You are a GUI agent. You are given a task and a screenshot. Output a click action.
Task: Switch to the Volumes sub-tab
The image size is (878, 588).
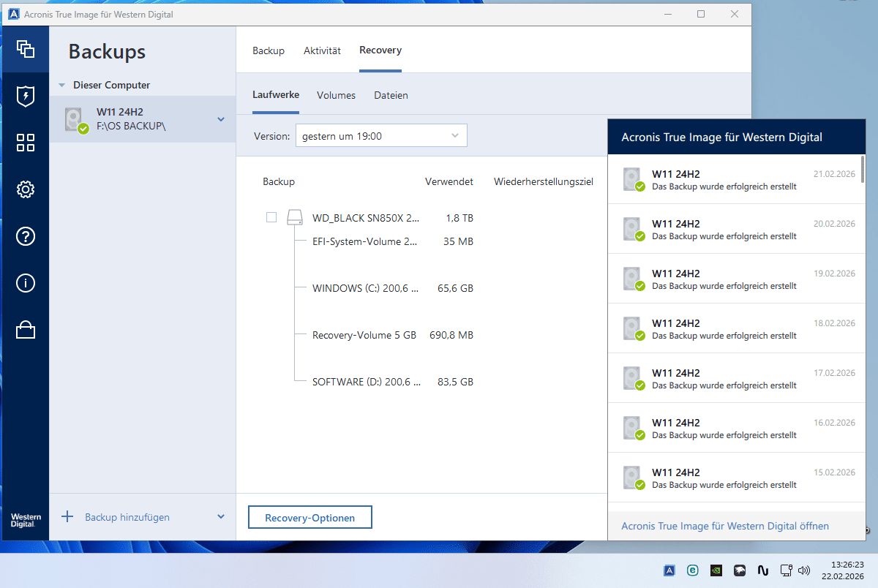tap(336, 95)
